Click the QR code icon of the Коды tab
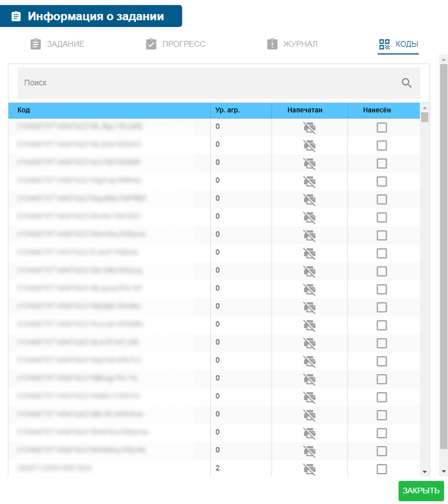The height and width of the screenshot is (504, 448). coord(384,44)
